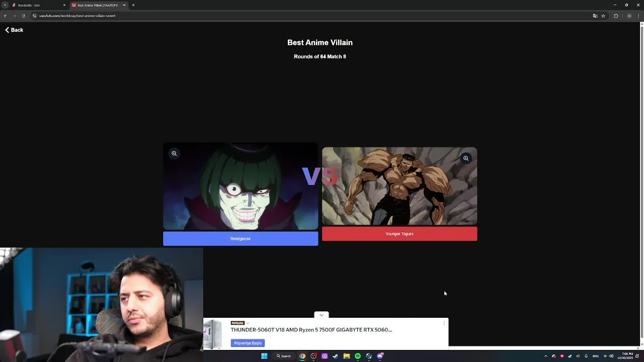Screen dimensions: 644x362
Task: Vote for Younger Toguro with the red button
Action: coord(399,234)
